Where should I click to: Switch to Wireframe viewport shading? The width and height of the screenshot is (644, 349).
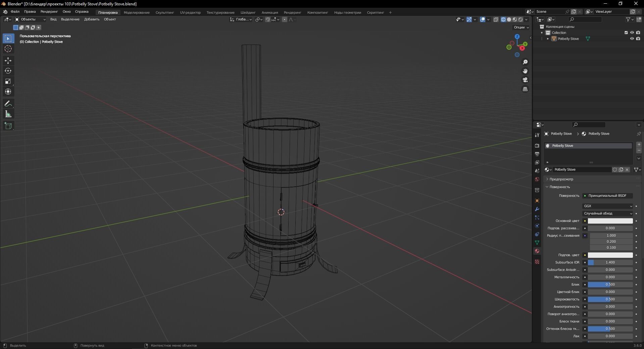coord(503,19)
